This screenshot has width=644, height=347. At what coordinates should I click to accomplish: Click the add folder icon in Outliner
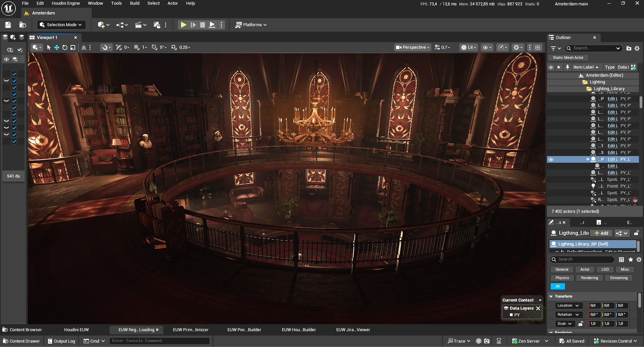(x=629, y=48)
